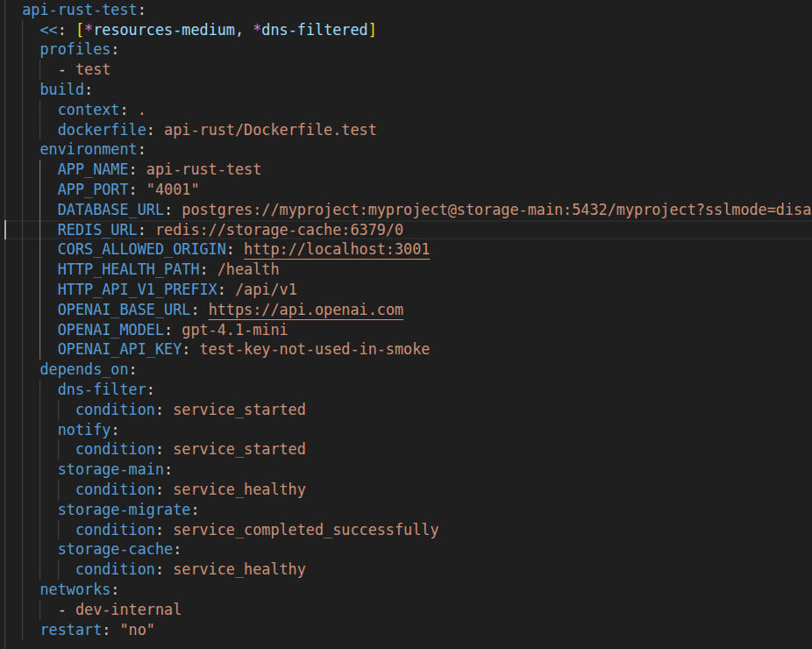Select api-rust/Dockerfile.test value
Screen dimensions: 812x649
(x=270, y=130)
